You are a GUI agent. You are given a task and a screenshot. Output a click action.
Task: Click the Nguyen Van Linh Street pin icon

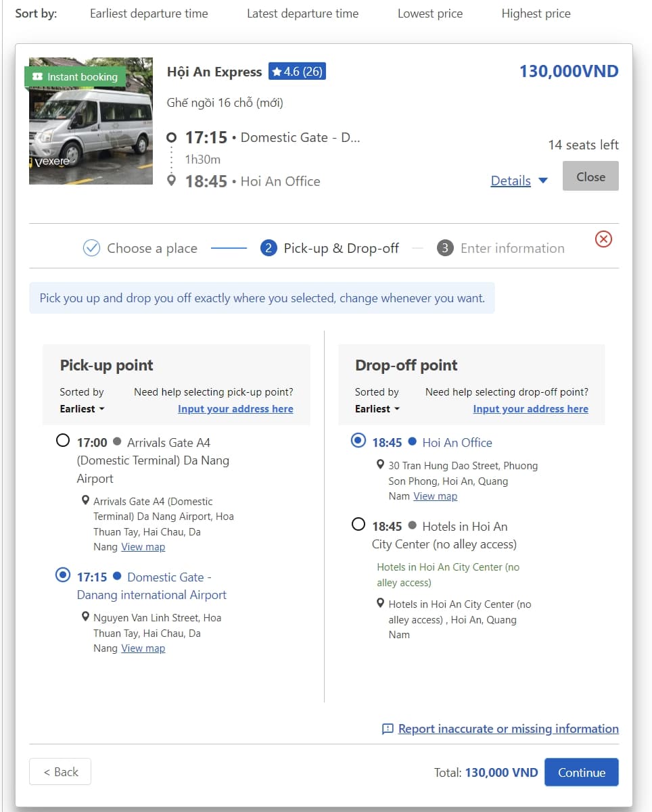85,617
